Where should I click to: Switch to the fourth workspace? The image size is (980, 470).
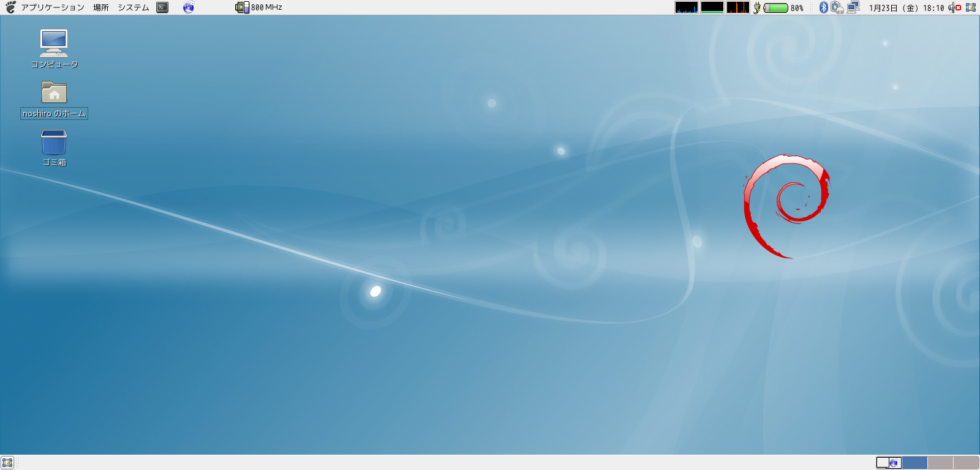coord(966,463)
